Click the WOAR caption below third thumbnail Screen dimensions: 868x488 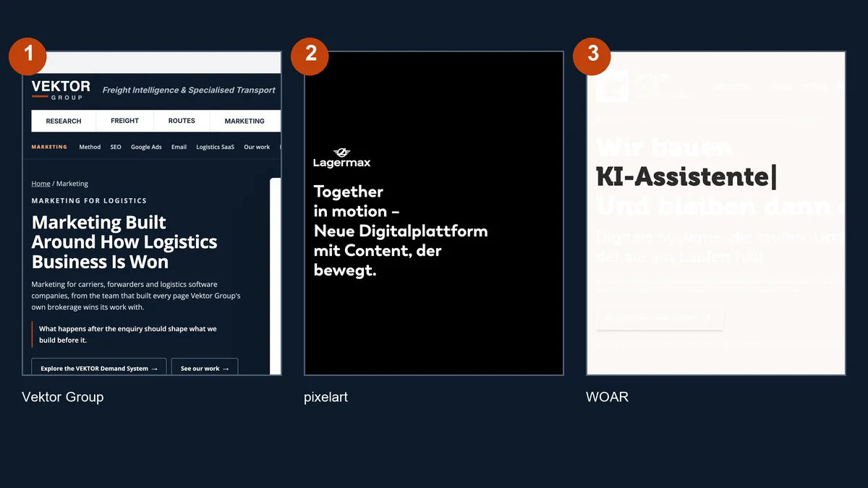pyautogui.click(x=607, y=397)
